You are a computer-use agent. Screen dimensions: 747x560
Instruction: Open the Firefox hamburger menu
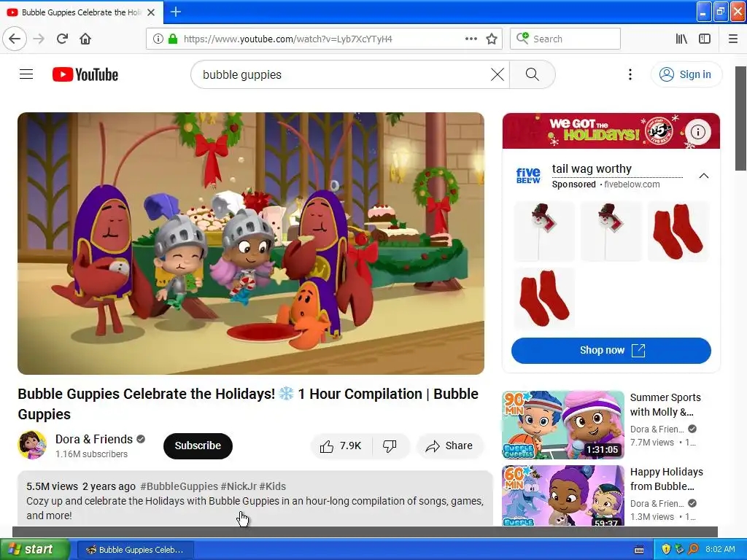(732, 39)
